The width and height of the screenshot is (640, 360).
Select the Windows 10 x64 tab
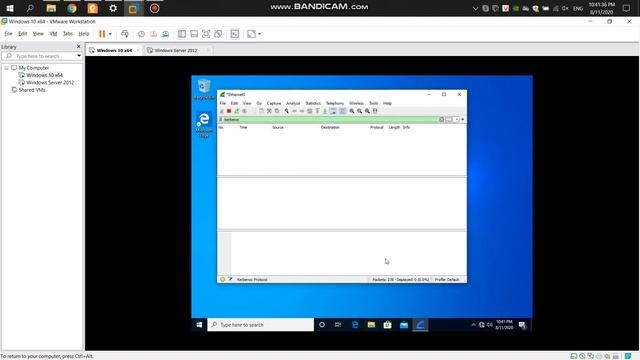pos(114,50)
